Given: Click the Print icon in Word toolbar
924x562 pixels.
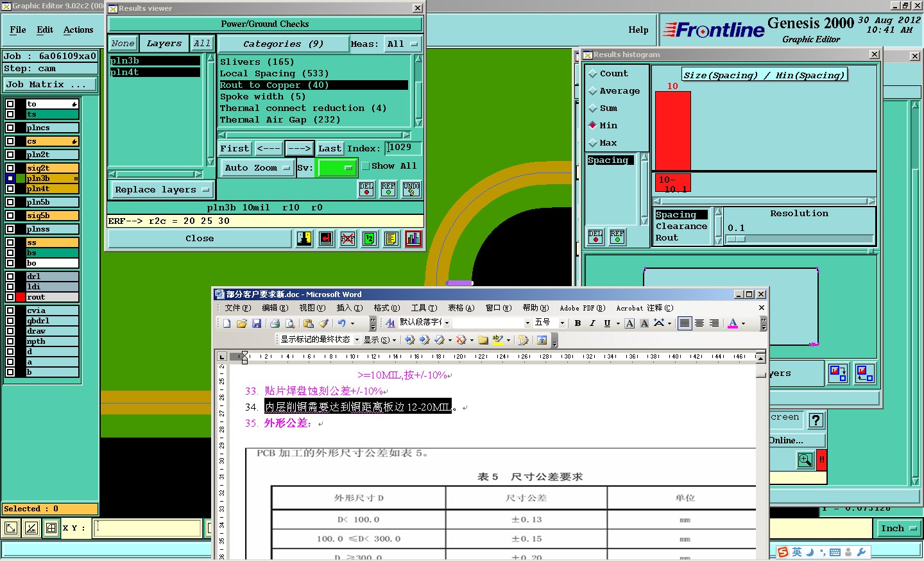Looking at the screenshot, I should (275, 323).
